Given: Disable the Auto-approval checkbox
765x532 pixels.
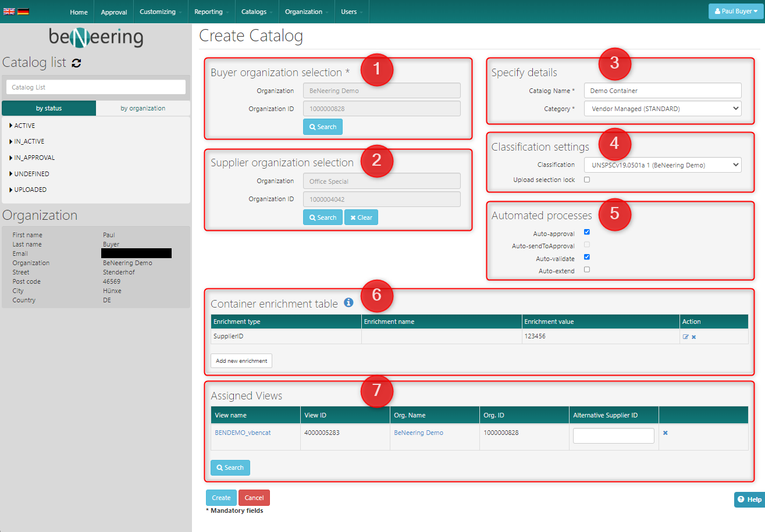Looking at the screenshot, I should tap(586, 232).
